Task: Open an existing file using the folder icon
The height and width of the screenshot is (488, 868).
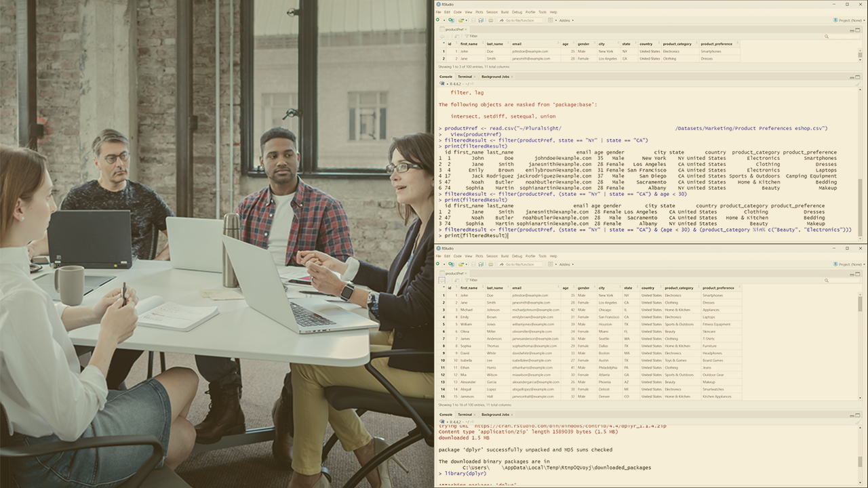Action: coord(461,20)
